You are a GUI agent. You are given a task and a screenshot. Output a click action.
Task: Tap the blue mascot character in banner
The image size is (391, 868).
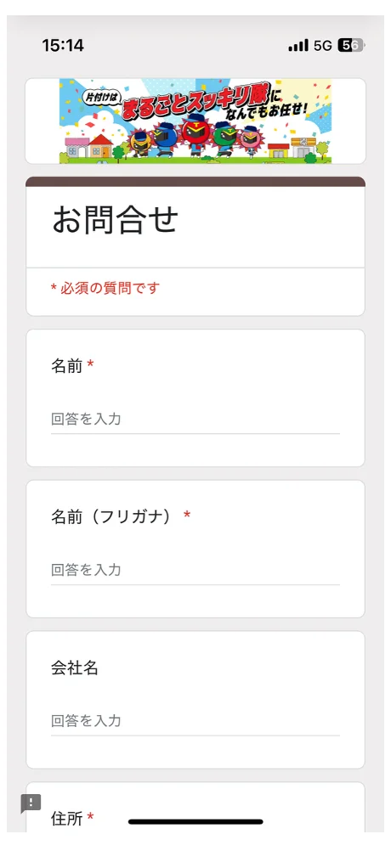pyautogui.click(x=165, y=138)
